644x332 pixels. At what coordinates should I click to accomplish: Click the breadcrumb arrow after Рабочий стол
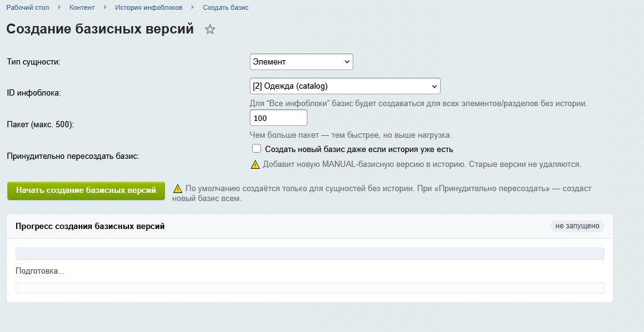[x=60, y=7]
